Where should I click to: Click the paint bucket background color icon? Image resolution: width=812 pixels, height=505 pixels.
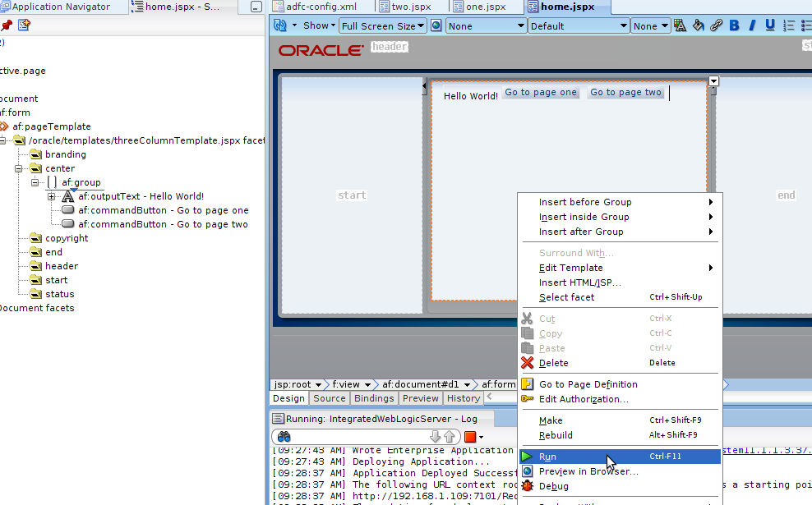click(698, 25)
